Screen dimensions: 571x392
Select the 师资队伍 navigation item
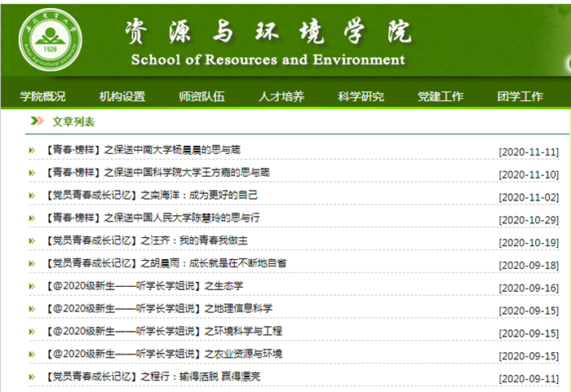[201, 96]
